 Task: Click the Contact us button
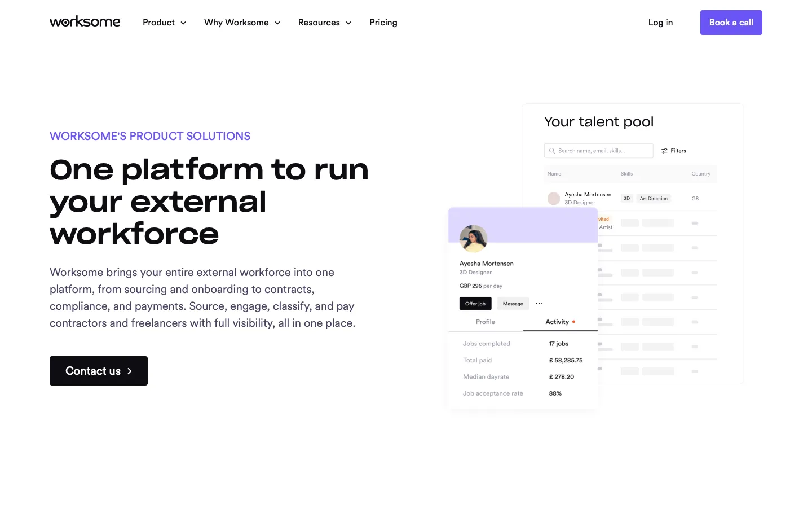click(x=99, y=371)
